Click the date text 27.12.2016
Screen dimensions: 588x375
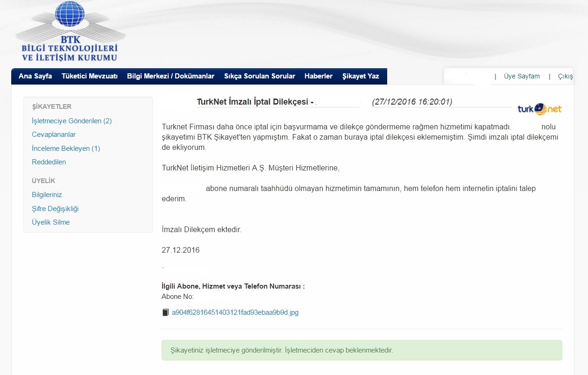pos(181,250)
